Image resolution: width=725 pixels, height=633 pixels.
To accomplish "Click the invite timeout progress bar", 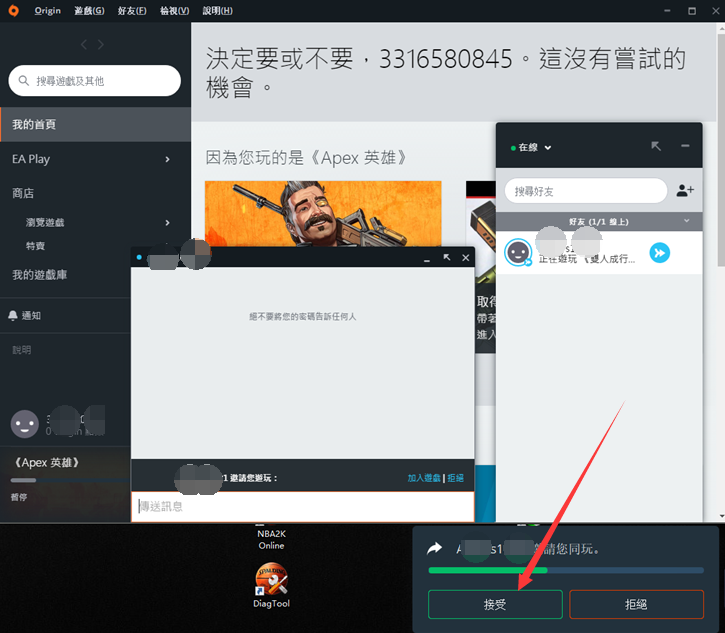I will (566, 570).
